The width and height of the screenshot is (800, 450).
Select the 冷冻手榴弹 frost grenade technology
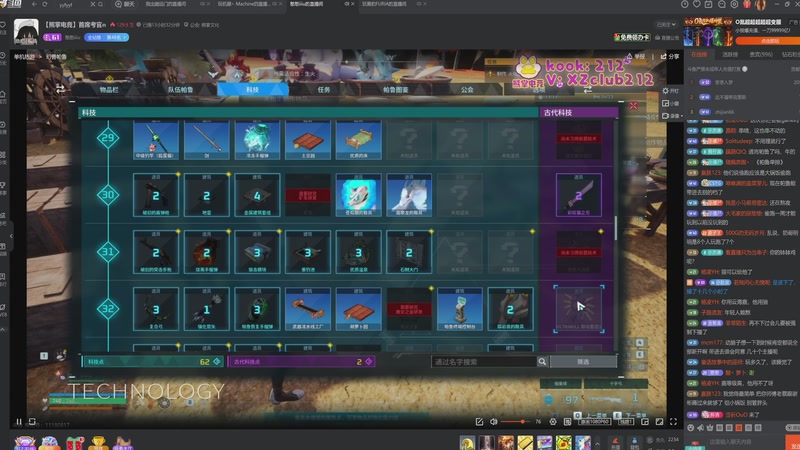coord(257,139)
